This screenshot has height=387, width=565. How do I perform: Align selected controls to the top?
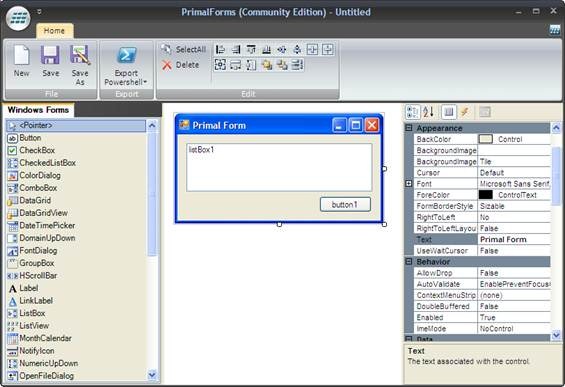click(251, 49)
